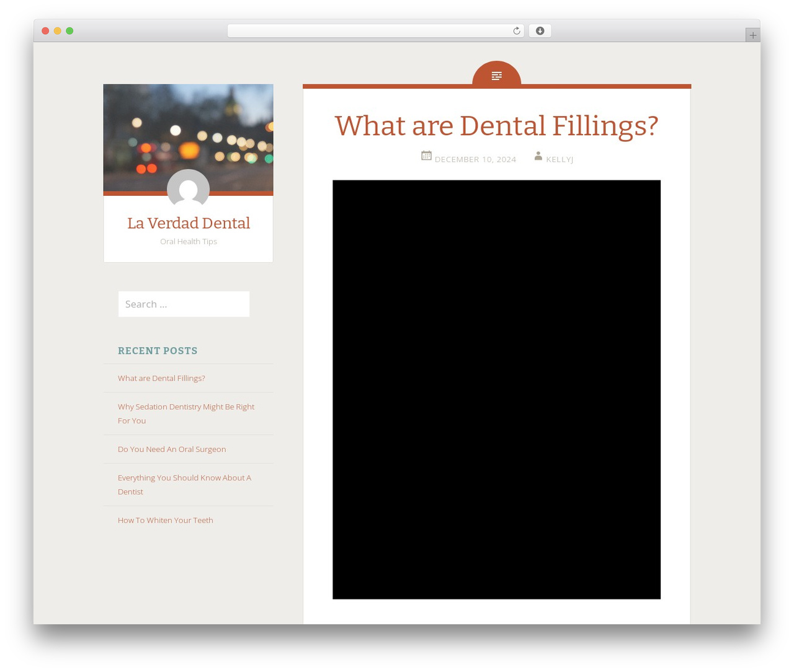Click the post format icon above the article

(496, 76)
